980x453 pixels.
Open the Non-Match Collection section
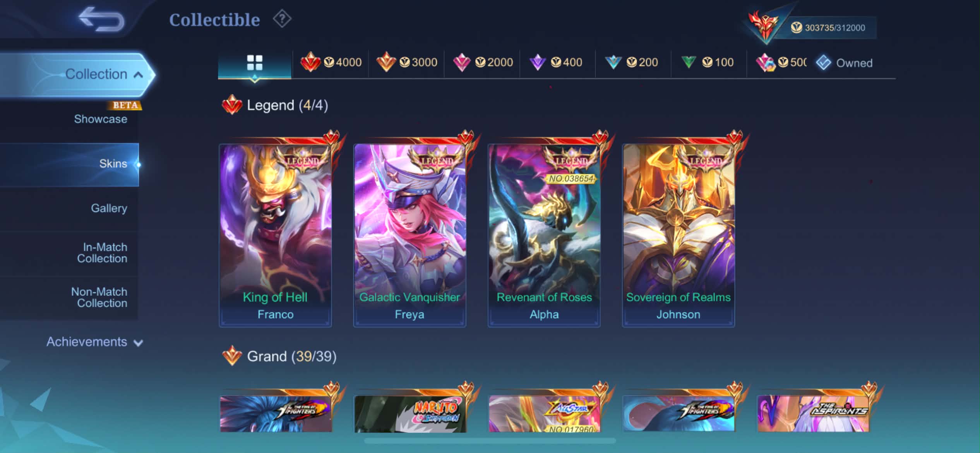pyautogui.click(x=99, y=297)
